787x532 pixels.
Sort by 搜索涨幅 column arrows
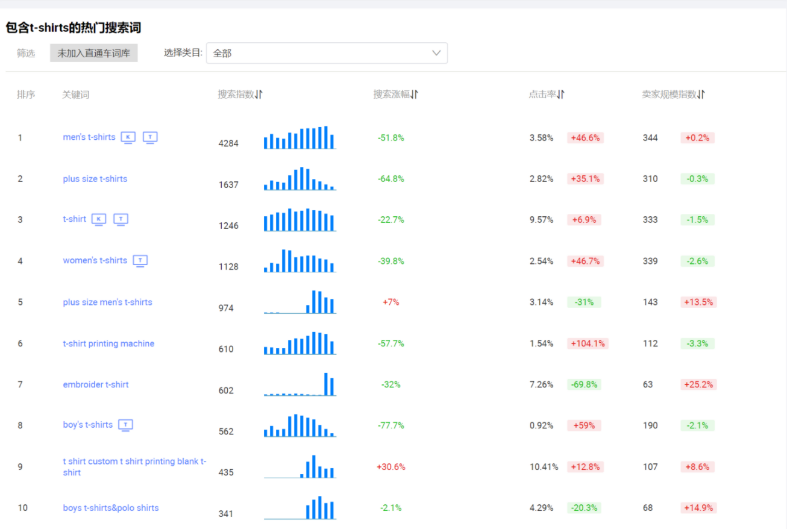tap(415, 95)
